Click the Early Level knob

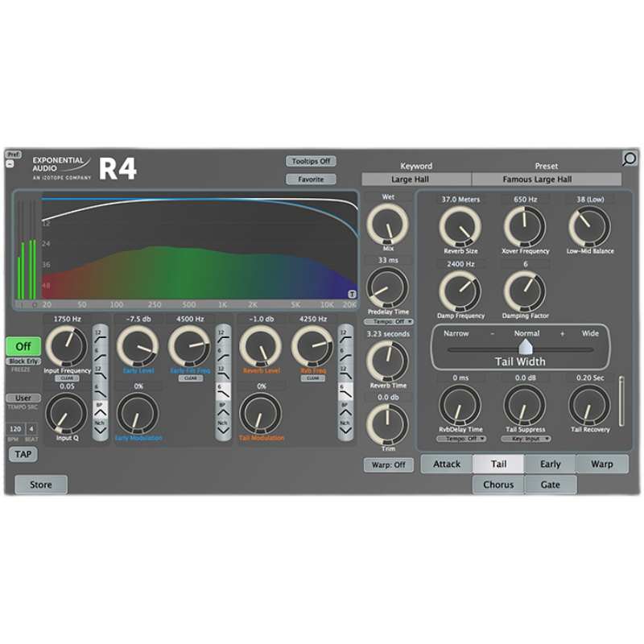point(138,346)
